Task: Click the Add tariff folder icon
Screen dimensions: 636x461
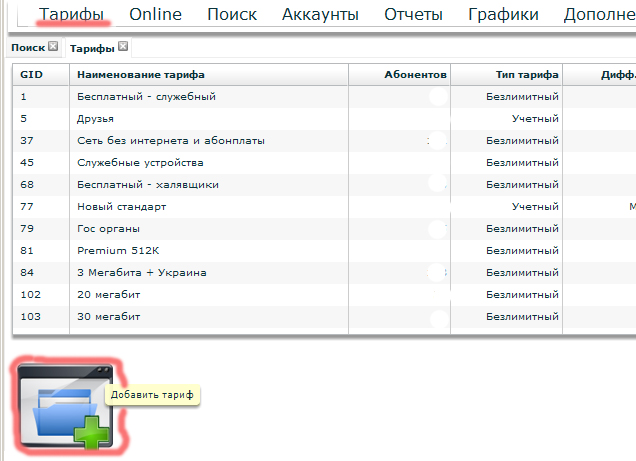Action: point(66,408)
